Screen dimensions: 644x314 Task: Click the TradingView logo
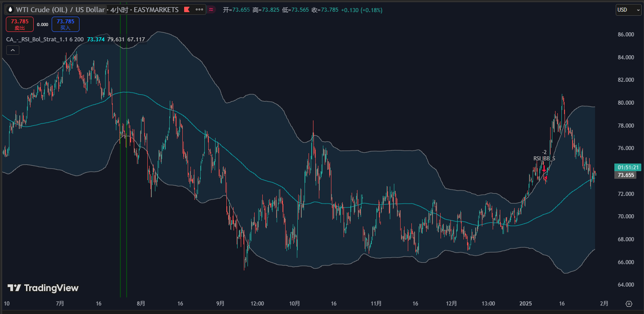click(43, 288)
